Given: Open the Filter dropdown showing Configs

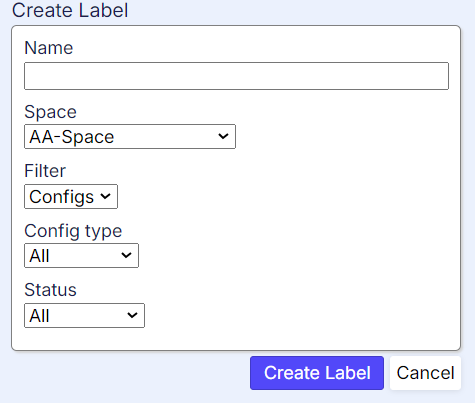Looking at the screenshot, I should 71,196.
